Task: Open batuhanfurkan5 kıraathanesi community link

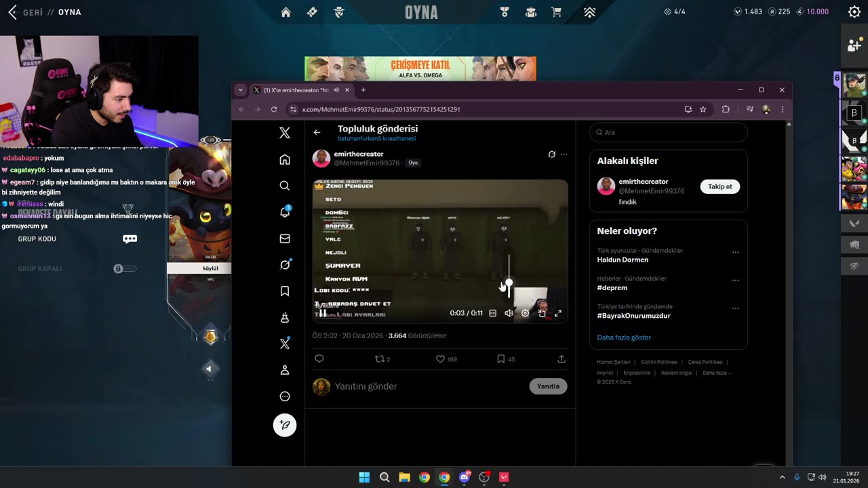Action: (376, 138)
